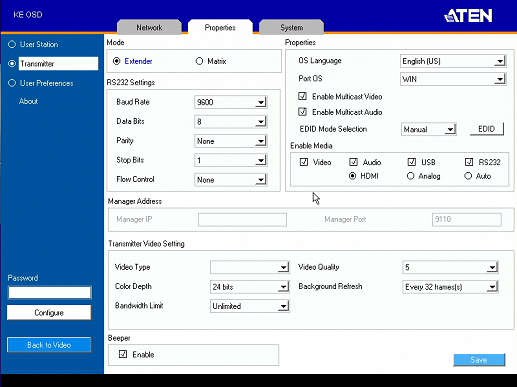
Task: Disable the Beeper Enable checkbox
Action: coord(123,354)
